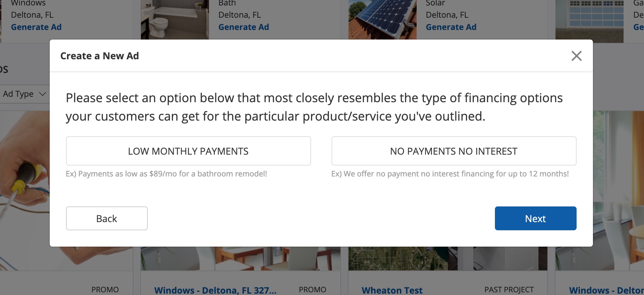Open the bathroom photo thumbnail

[x=175, y=19]
